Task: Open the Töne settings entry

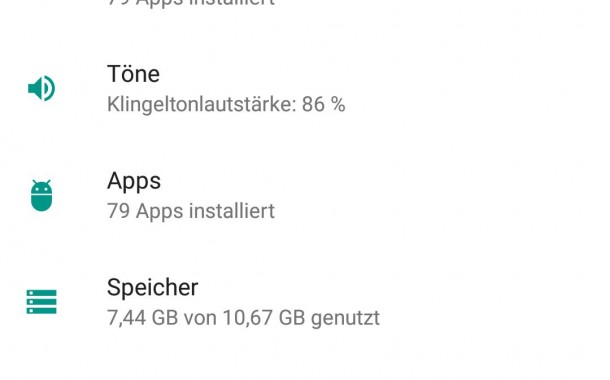Action: pos(305,89)
